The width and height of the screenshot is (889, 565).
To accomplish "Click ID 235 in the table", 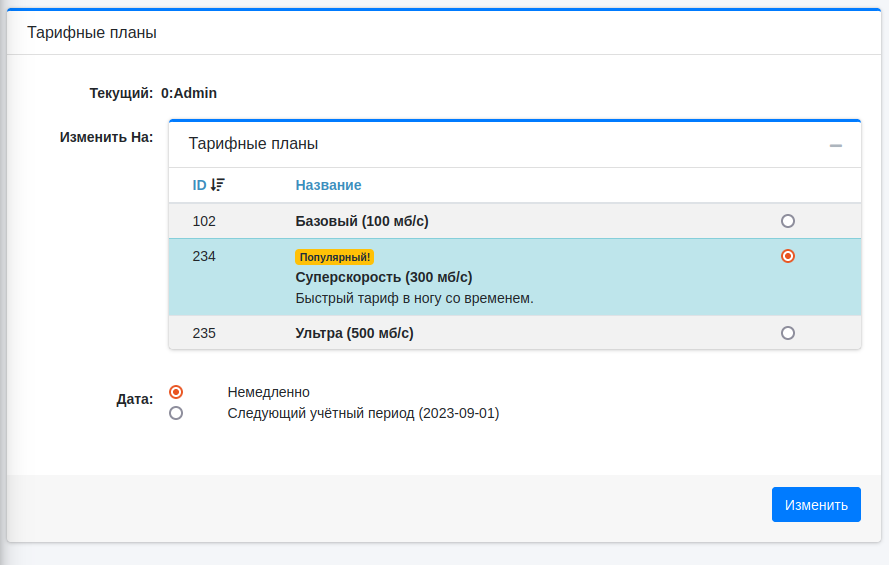I will click(x=204, y=334).
